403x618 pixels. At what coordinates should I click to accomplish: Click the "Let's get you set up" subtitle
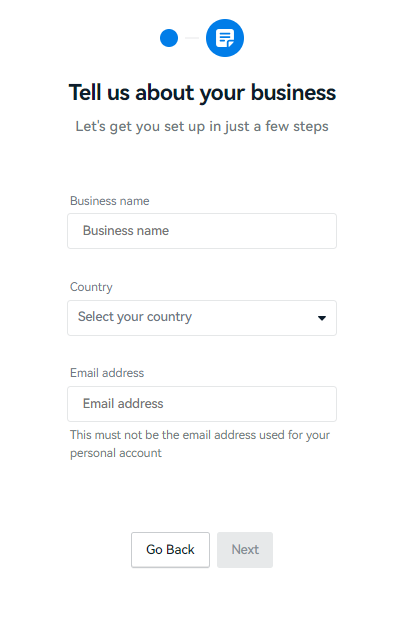tap(202, 127)
